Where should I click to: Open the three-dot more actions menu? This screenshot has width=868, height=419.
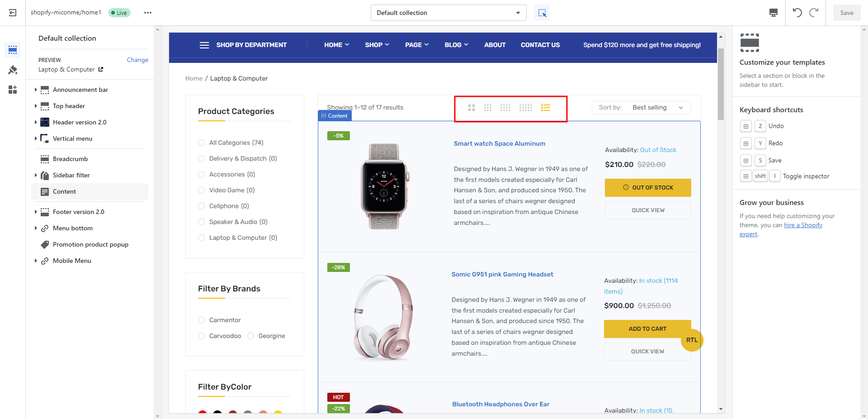(x=148, y=13)
